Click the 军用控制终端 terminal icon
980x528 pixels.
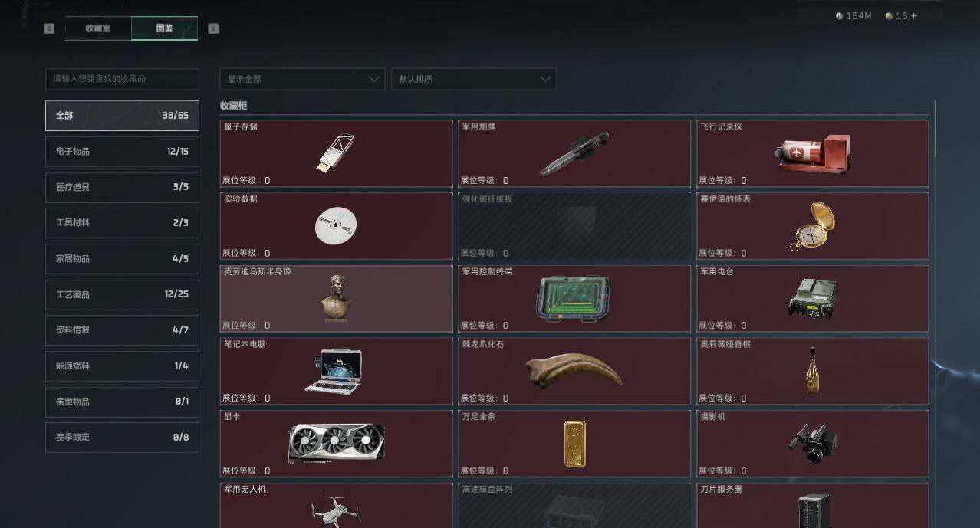tap(574, 298)
